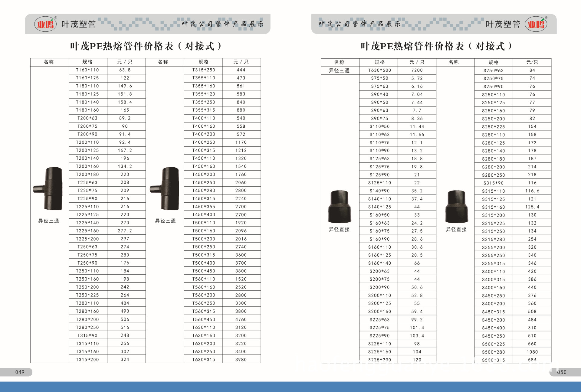581x392 pixels.
Task: Select spec cell T630*500
Action: (x=379, y=70)
